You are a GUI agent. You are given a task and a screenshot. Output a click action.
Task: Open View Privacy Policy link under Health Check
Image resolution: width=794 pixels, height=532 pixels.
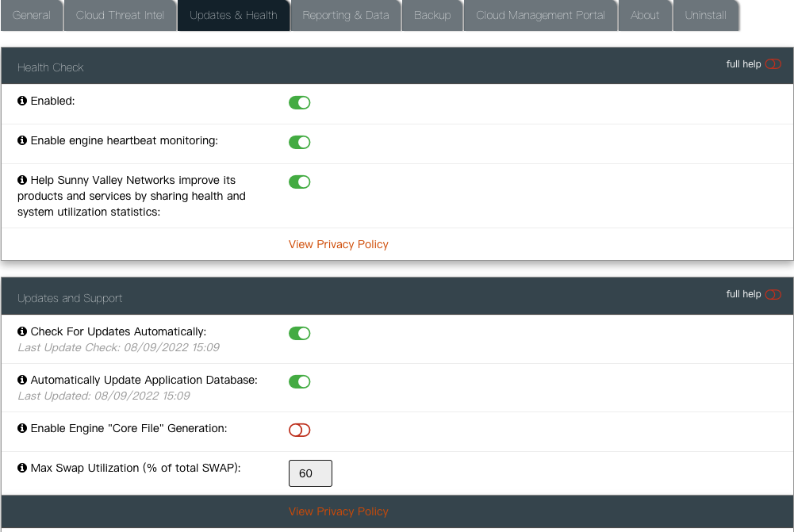tap(339, 244)
